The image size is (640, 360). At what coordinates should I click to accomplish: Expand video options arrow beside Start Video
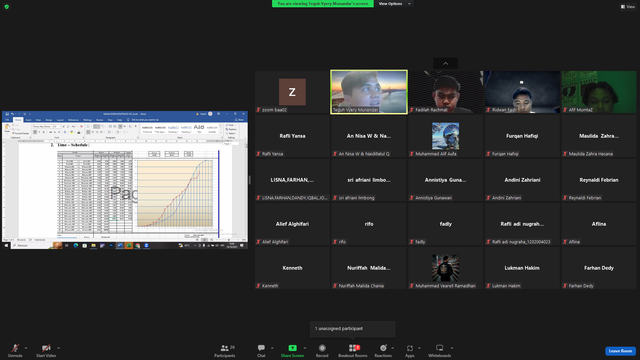tap(58, 348)
